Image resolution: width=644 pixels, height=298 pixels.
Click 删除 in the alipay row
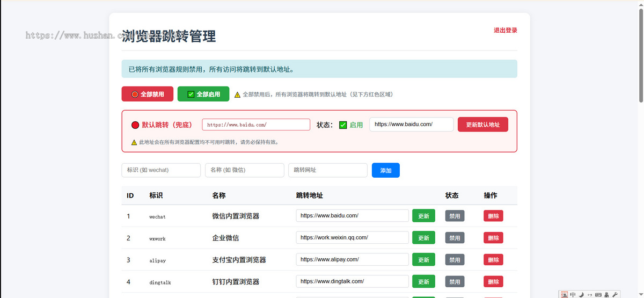coord(493,260)
